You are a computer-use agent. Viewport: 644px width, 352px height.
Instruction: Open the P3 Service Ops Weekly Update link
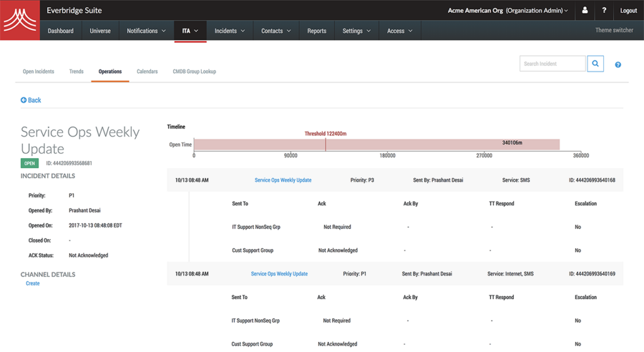coord(282,180)
